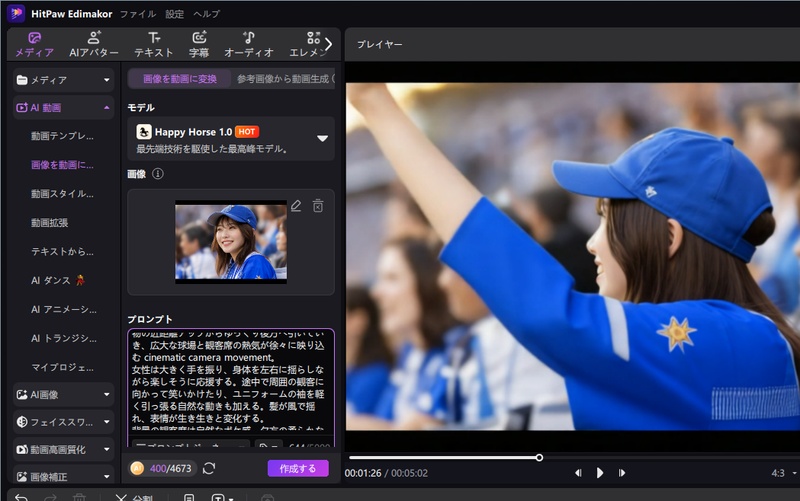
Task: Click the uploaded woman image thumbnail
Action: [x=231, y=242]
